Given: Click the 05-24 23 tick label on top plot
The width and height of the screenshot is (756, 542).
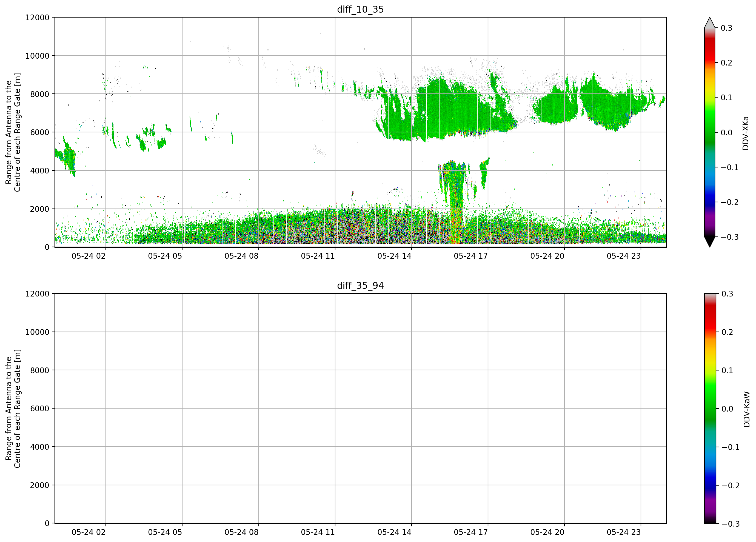Looking at the screenshot, I should [x=624, y=256].
